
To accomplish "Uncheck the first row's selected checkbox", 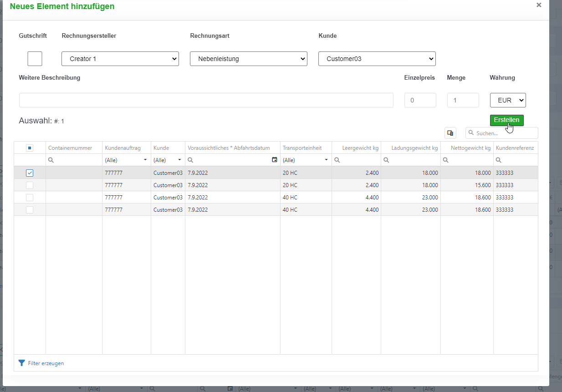I will pos(30,173).
